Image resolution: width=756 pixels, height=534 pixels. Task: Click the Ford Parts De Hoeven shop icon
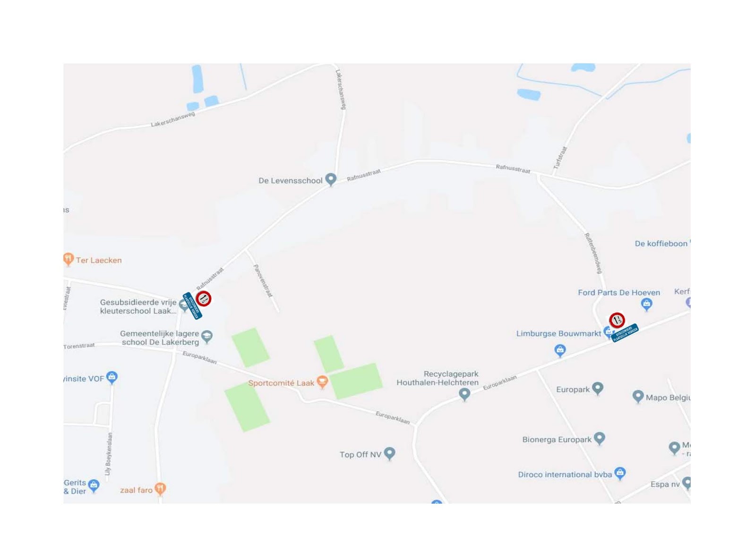(646, 304)
